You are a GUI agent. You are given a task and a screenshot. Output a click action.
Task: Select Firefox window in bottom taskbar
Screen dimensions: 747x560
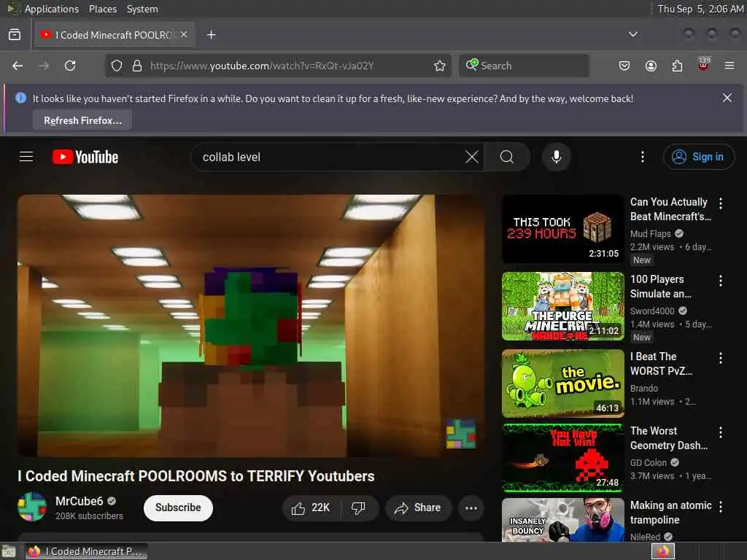tap(86, 551)
